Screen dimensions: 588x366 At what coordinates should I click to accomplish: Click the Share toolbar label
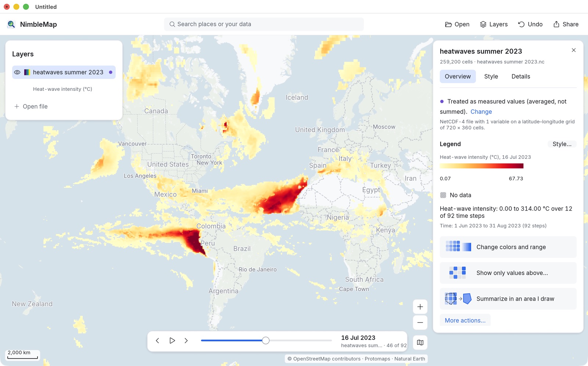(x=570, y=24)
